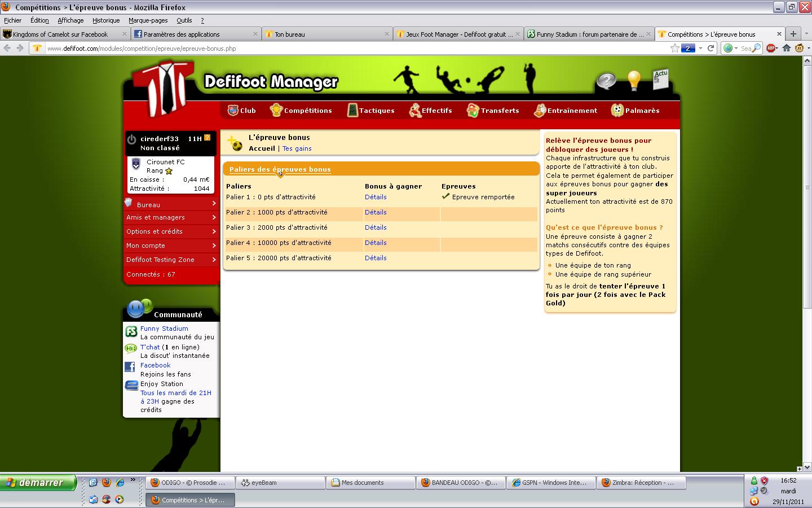Click the search magnifier icon

click(757, 48)
